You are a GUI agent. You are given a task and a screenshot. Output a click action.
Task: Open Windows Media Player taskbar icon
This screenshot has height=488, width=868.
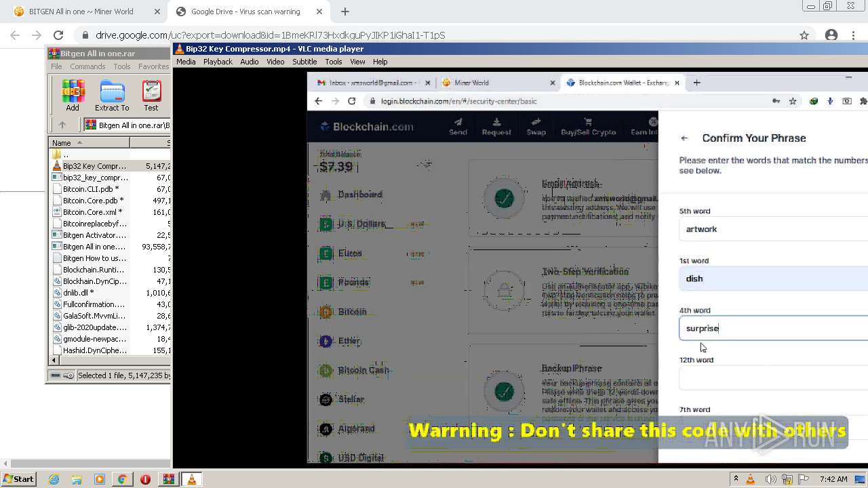(100, 479)
